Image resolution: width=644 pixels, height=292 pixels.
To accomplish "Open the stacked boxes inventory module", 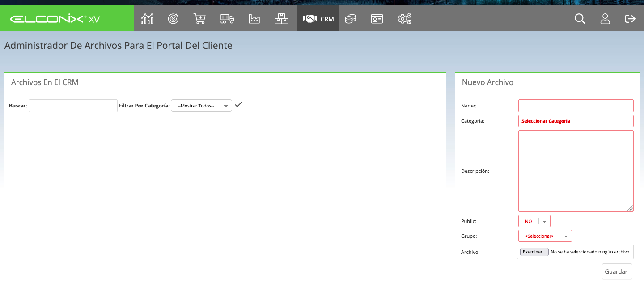I will click(281, 19).
